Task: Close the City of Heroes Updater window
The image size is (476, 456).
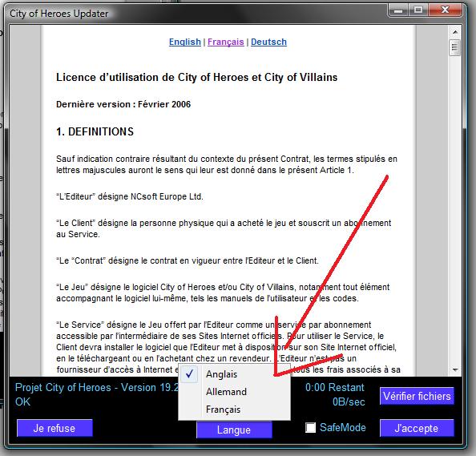Action: coord(445,10)
